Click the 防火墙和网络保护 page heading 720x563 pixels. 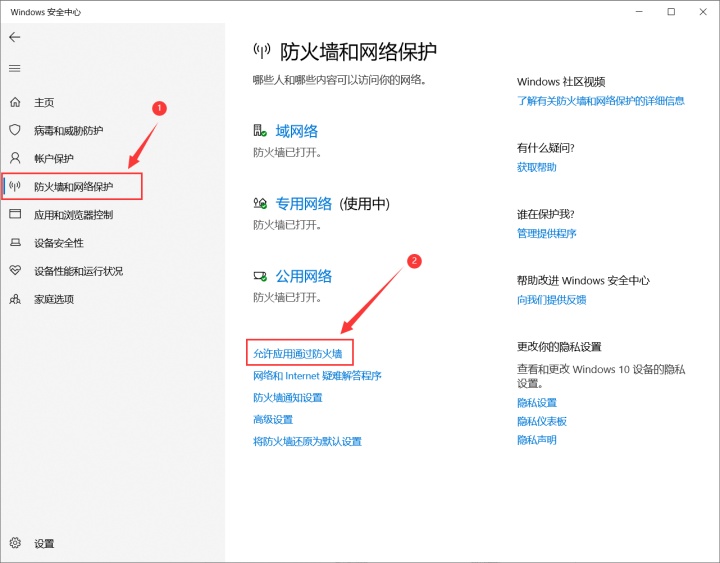coord(358,51)
